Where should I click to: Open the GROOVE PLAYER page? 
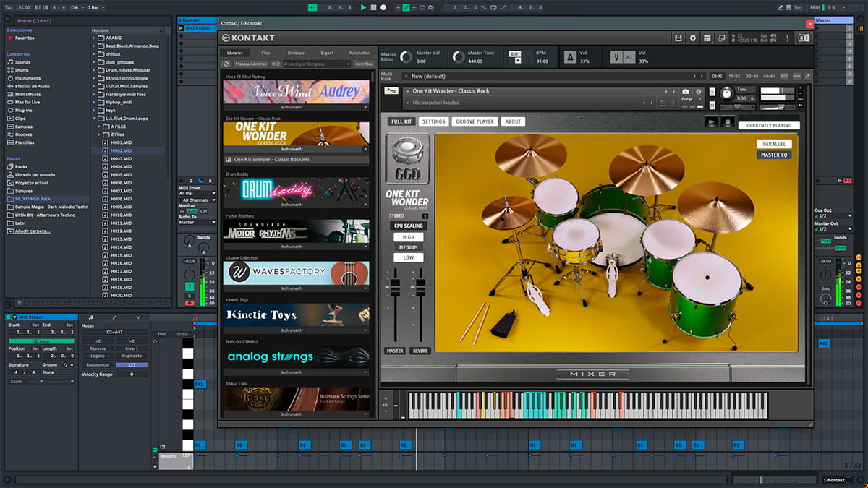tap(475, 121)
